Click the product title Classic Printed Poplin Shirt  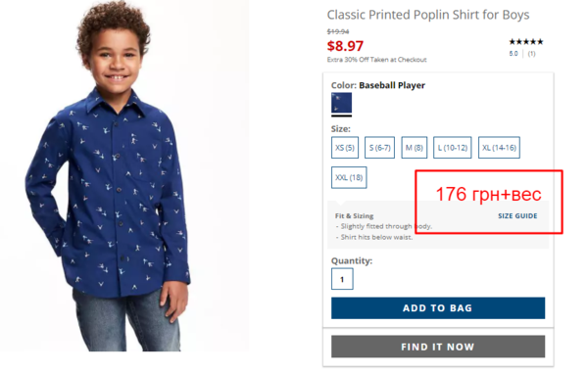[428, 15]
